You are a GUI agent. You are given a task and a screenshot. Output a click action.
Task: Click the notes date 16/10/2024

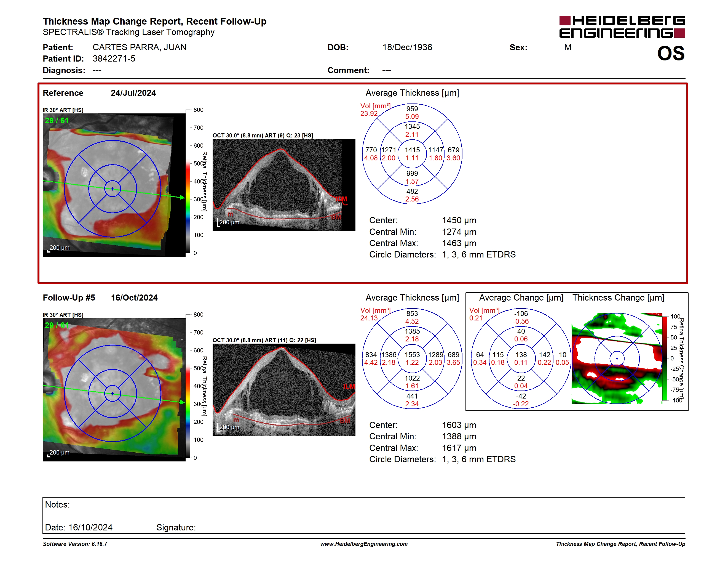(90, 528)
